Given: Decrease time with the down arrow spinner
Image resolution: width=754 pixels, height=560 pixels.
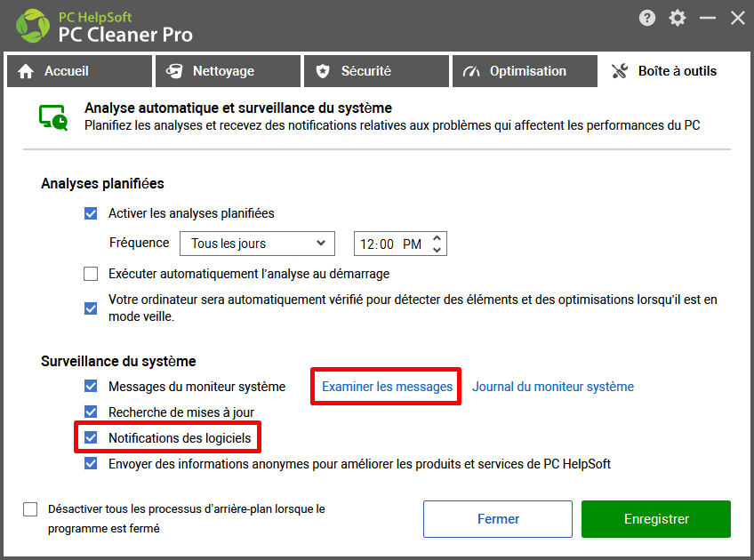Looking at the screenshot, I should click(437, 250).
